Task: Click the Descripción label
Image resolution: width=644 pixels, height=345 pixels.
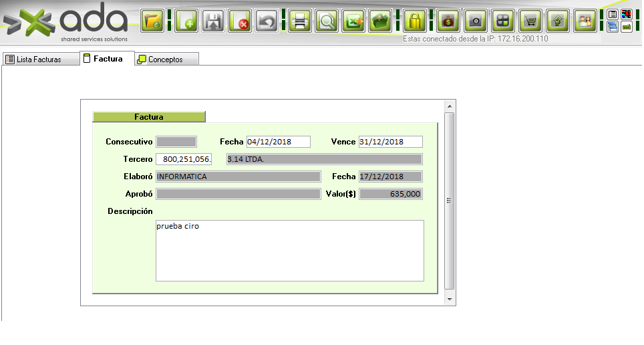Action: point(130,211)
